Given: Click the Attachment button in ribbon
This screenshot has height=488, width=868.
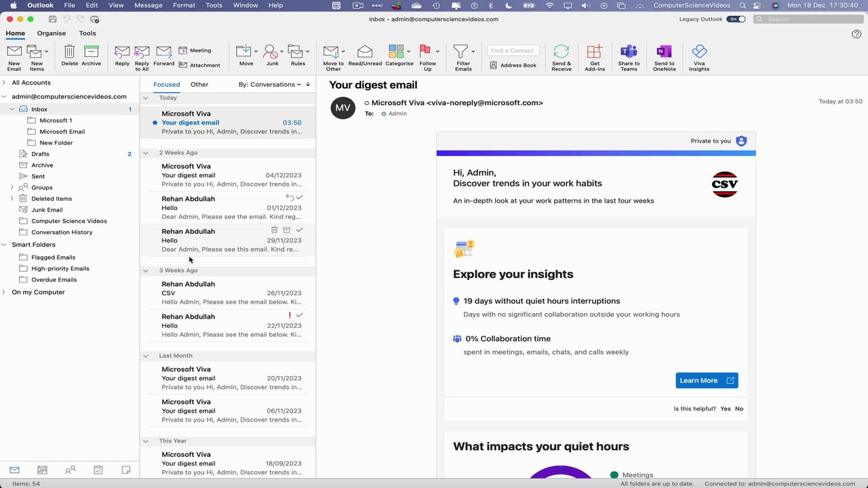Looking at the screenshot, I should pos(199,65).
